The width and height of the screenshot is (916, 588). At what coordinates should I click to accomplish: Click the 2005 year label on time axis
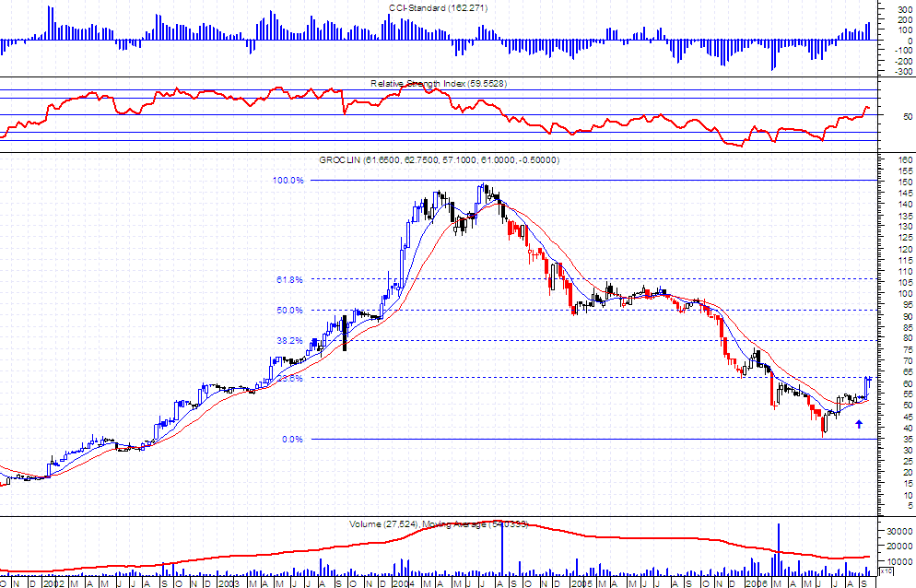[581, 583]
